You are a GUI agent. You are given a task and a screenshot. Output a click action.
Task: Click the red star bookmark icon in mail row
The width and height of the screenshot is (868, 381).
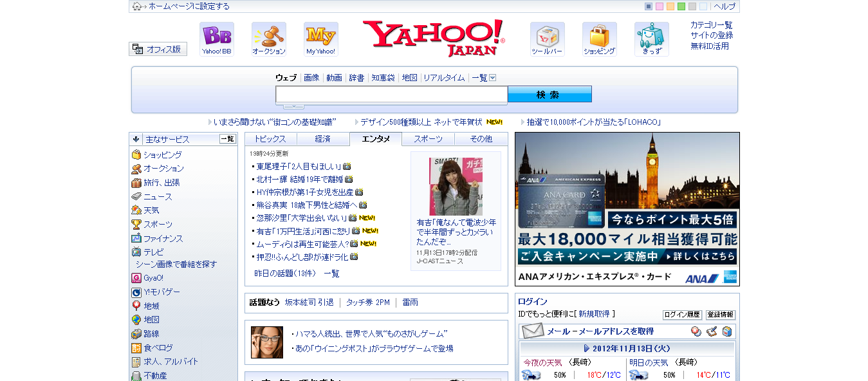(696, 331)
